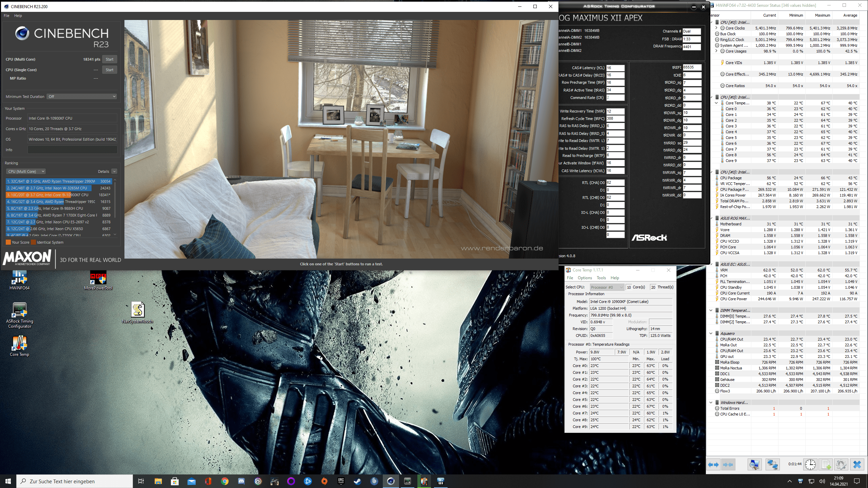Open Battle.net from the taskbar

308,481
